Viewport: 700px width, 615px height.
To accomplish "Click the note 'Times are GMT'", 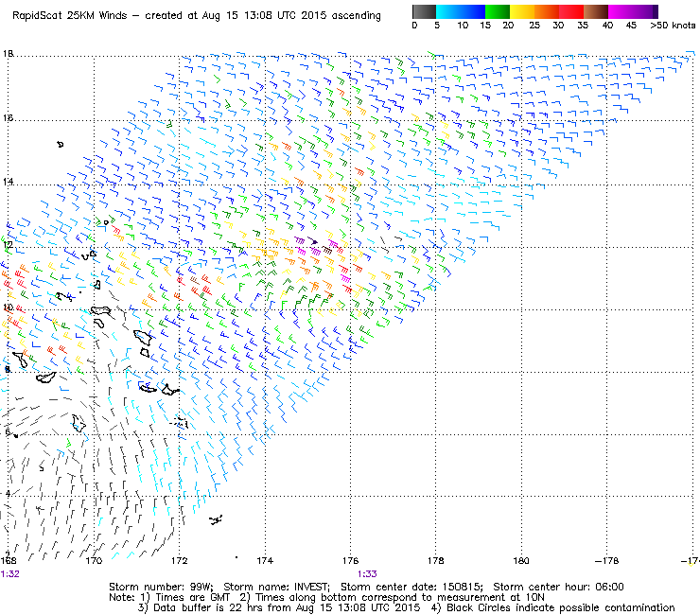I will click(192, 598).
